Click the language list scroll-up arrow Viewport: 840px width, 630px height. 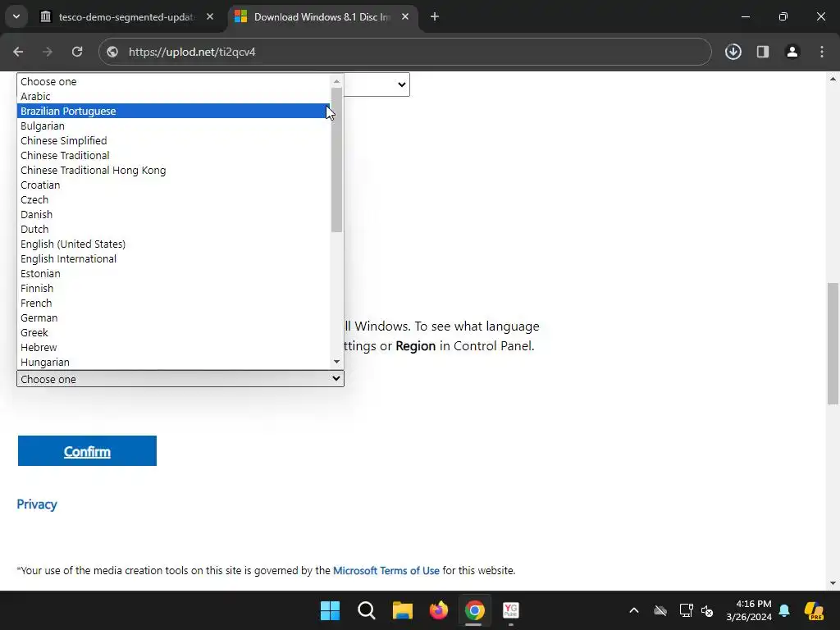(x=336, y=81)
